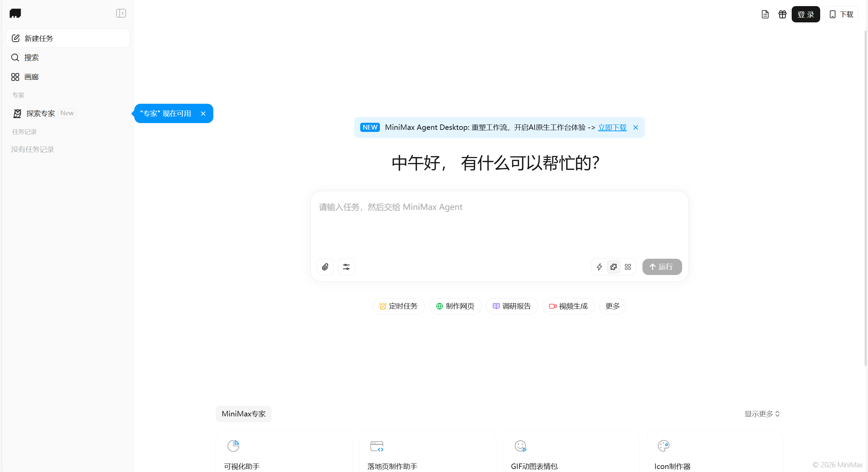868x472 pixels.
Task: Open input settings sliders icon
Action: 346,267
